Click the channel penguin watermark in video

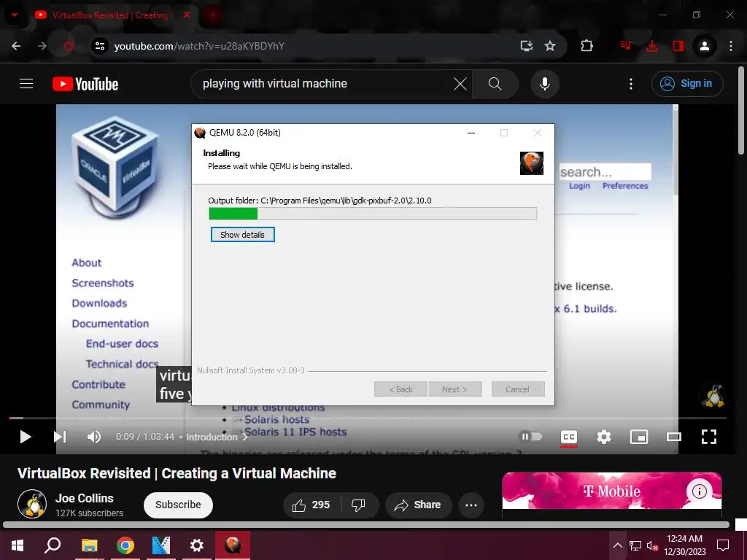pos(714,395)
